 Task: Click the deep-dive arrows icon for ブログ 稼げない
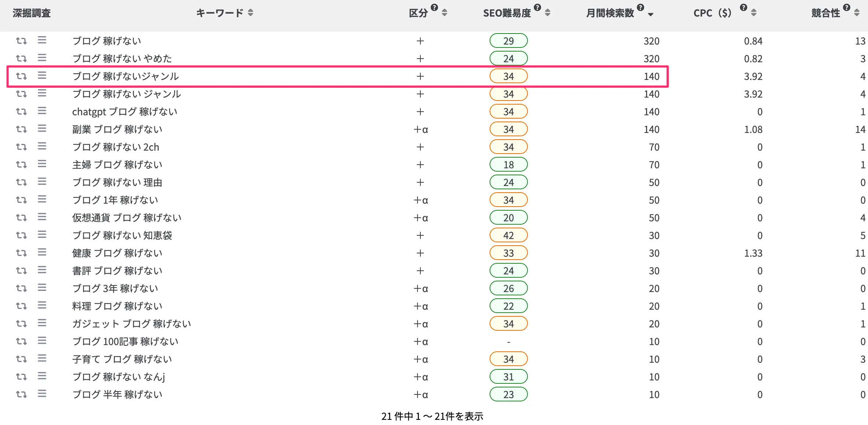pos(21,41)
